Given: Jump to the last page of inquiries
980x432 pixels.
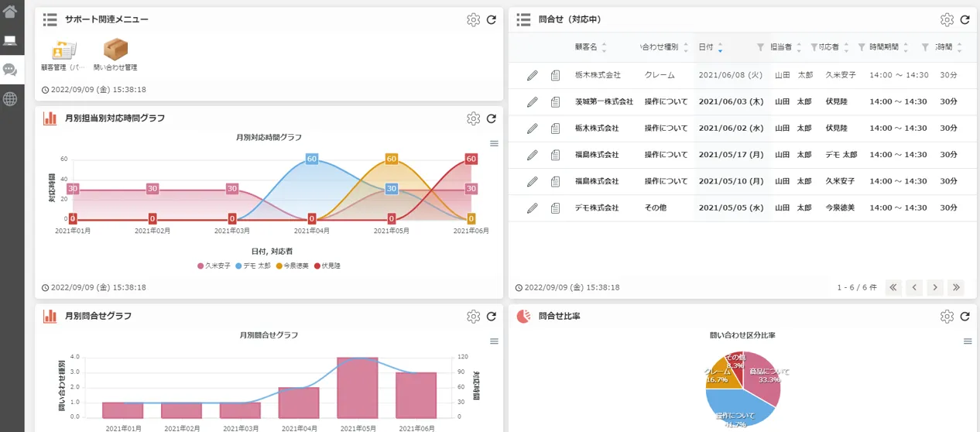Looking at the screenshot, I should [956, 287].
